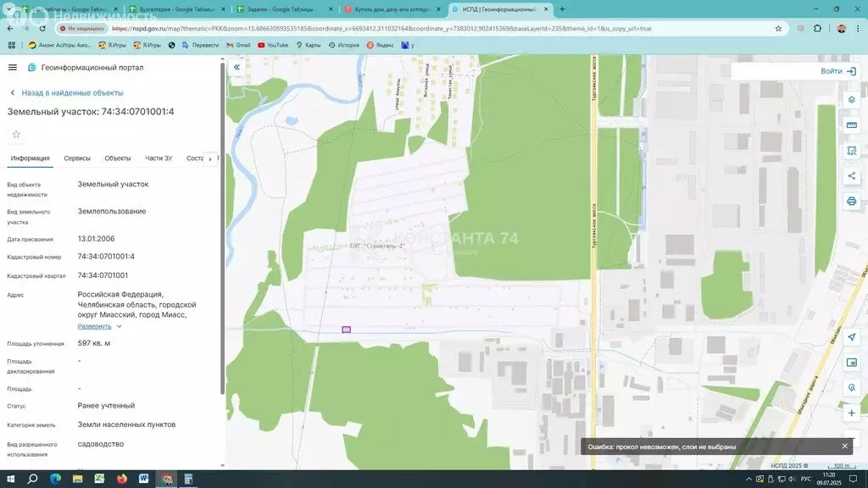This screenshot has height=488, width=868.
Task: Click the highlighted land plot marker on map
Action: point(346,330)
